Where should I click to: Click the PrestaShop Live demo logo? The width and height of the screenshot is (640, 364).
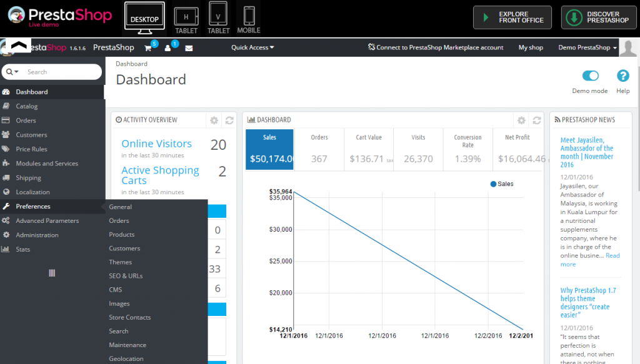coord(59,17)
